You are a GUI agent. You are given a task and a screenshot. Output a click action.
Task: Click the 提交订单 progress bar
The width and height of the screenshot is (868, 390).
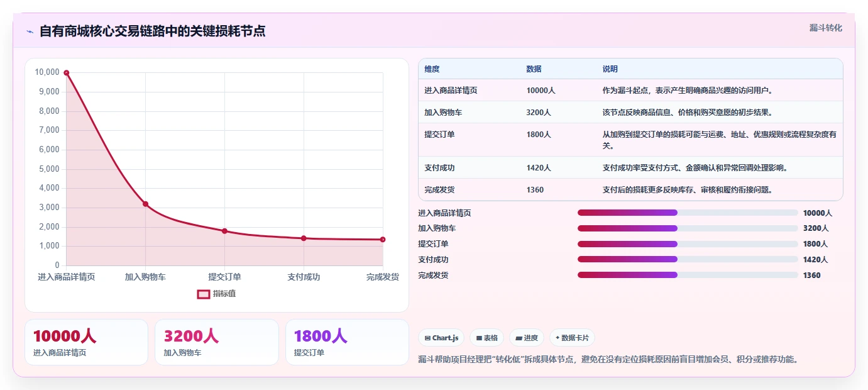(688, 244)
